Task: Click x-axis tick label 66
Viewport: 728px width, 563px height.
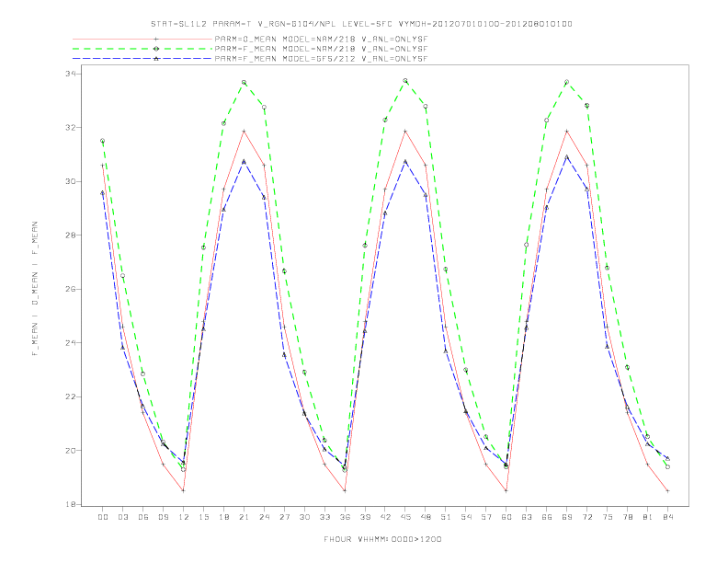Action: 547,517
